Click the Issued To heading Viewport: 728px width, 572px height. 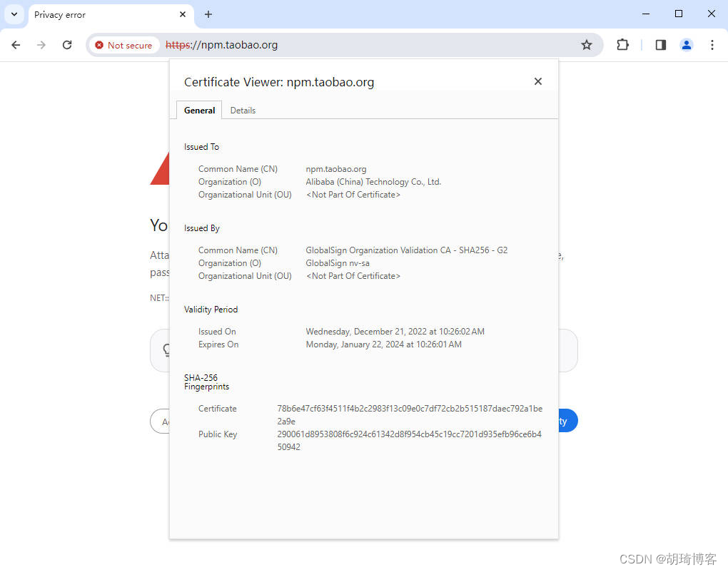pos(201,147)
